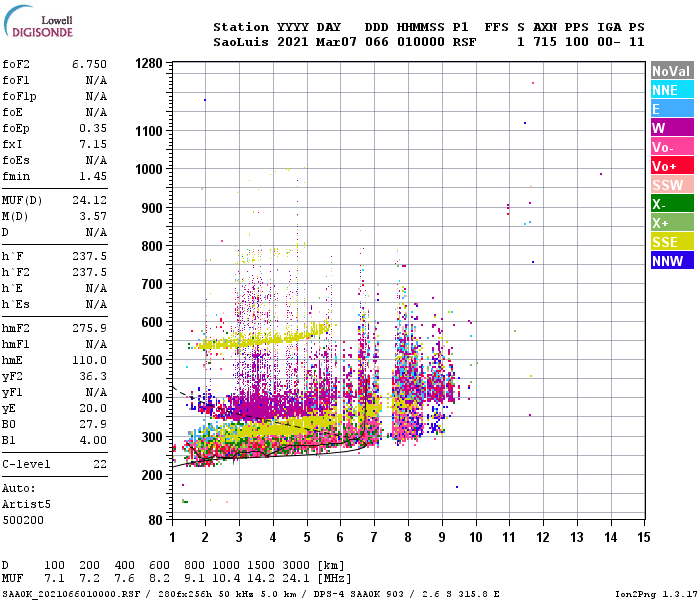Click the yE value 20.0
The width and height of the screenshot is (700, 600).
pos(93,408)
